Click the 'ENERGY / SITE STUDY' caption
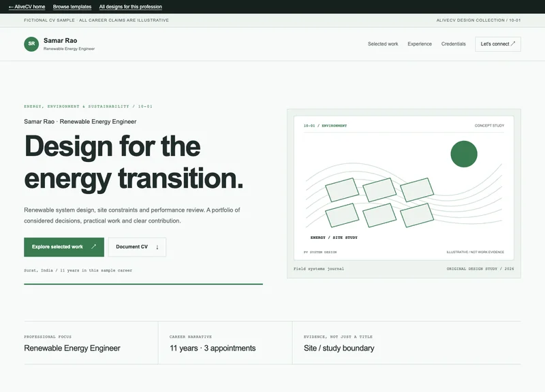This screenshot has width=545, height=392. tap(334, 238)
